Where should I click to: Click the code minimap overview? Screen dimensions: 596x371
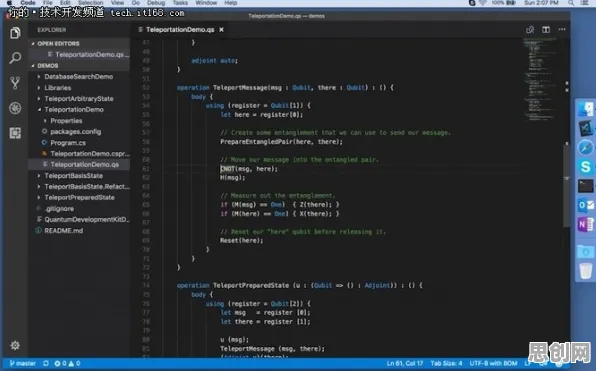point(540,80)
